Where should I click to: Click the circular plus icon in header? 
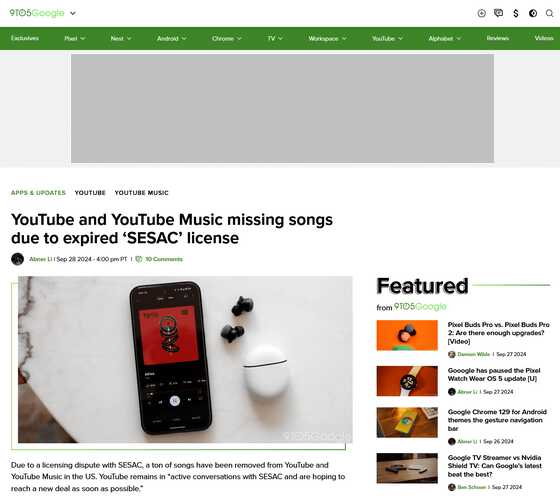click(481, 14)
